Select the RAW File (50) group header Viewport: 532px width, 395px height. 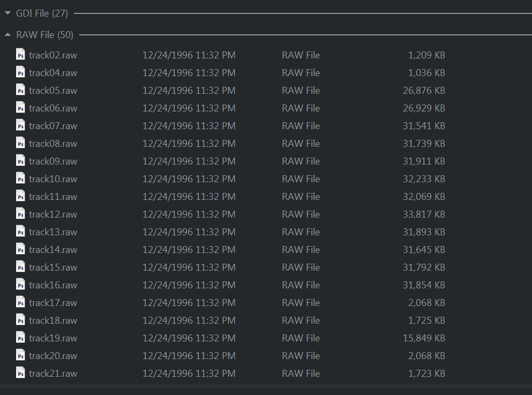click(x=45, y=35)
